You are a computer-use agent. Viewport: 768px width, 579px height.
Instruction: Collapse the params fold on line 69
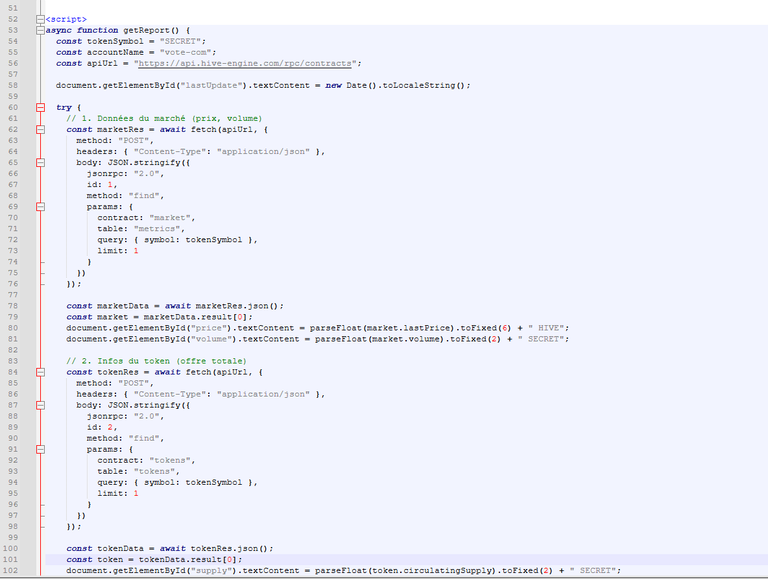[40, 207]
